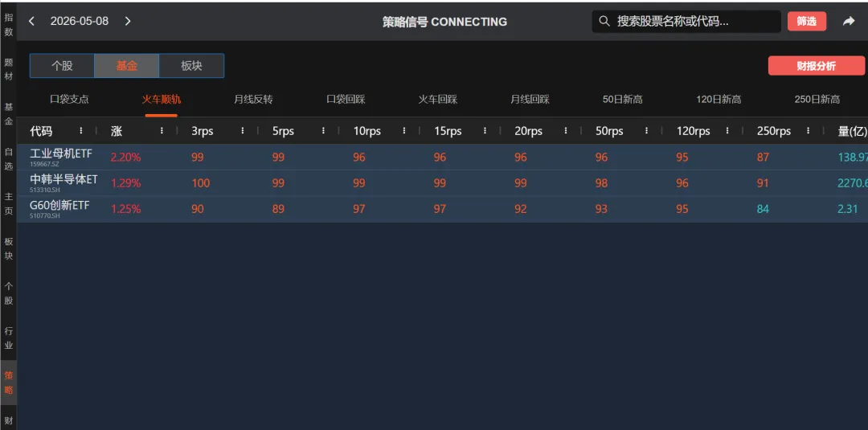Open column menu dots for 3rps
Screen dimensions: 868x430
tap(243, 130)
